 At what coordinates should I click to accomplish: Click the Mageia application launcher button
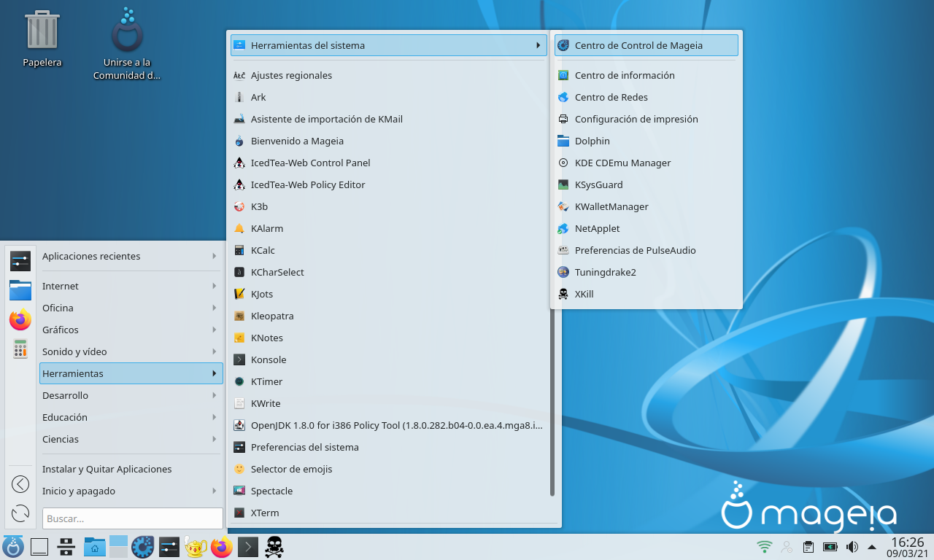point(13,547)
